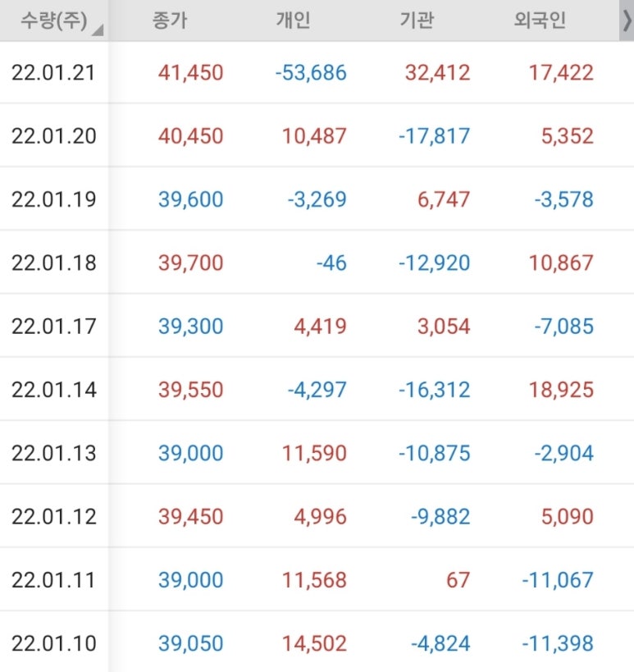Click institution value 67 on 22.01.11
The width and height of the screenshot is (634, 672).
pos(458,580)
